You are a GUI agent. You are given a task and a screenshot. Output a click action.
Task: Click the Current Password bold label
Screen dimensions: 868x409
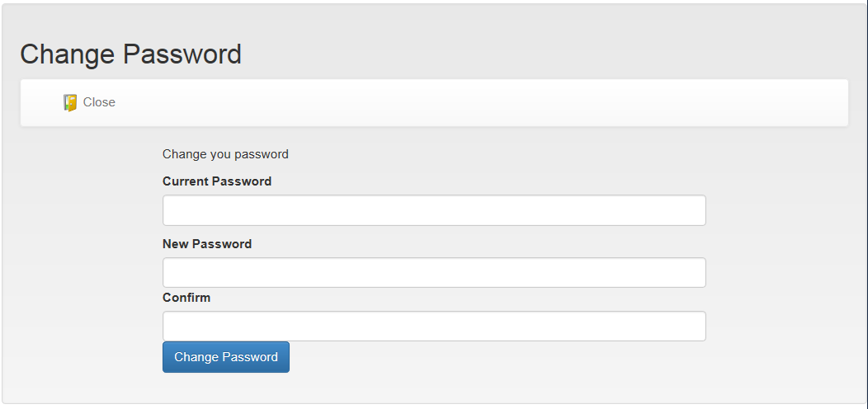[217, 181]
